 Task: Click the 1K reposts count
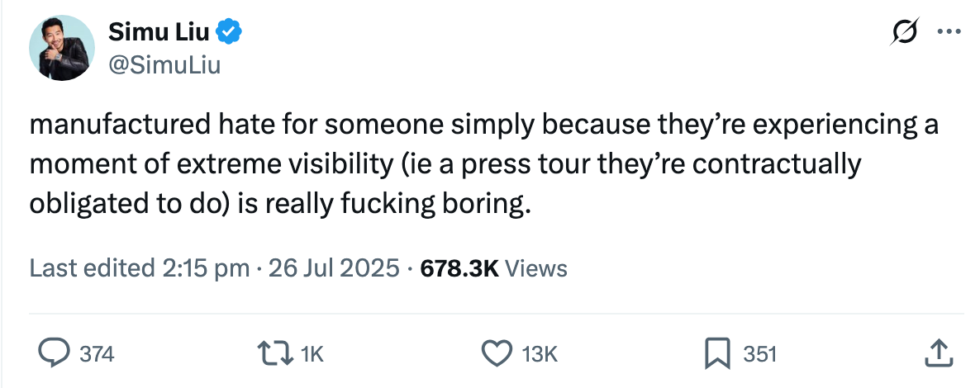click(x=312, y=355)
